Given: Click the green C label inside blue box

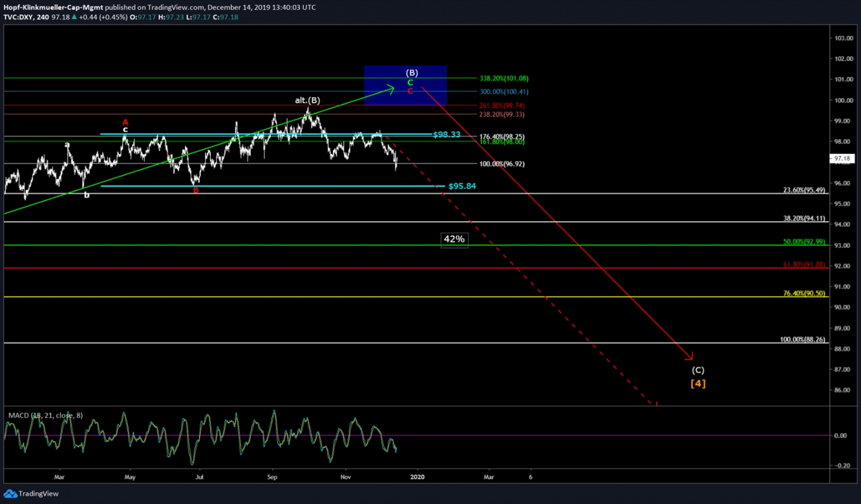Looking at the screenshot, I should (410, 83).
